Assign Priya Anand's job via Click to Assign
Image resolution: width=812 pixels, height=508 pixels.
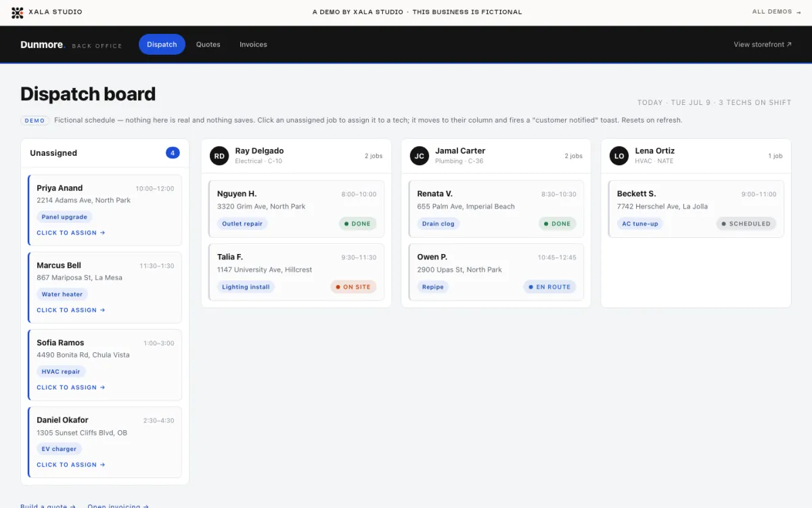click(71, 233)
